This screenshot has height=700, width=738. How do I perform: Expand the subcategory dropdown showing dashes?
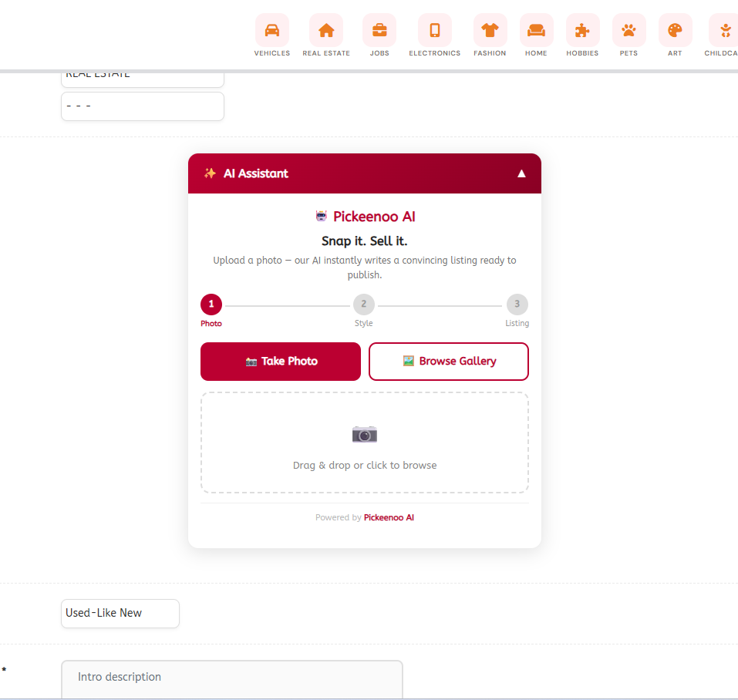click(x=143, y=106)
